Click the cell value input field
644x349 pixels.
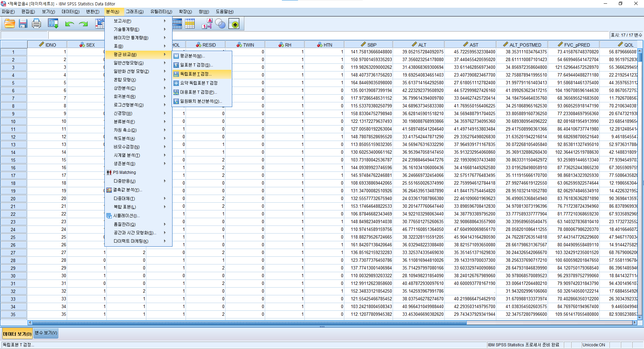(x=329, y=35)
